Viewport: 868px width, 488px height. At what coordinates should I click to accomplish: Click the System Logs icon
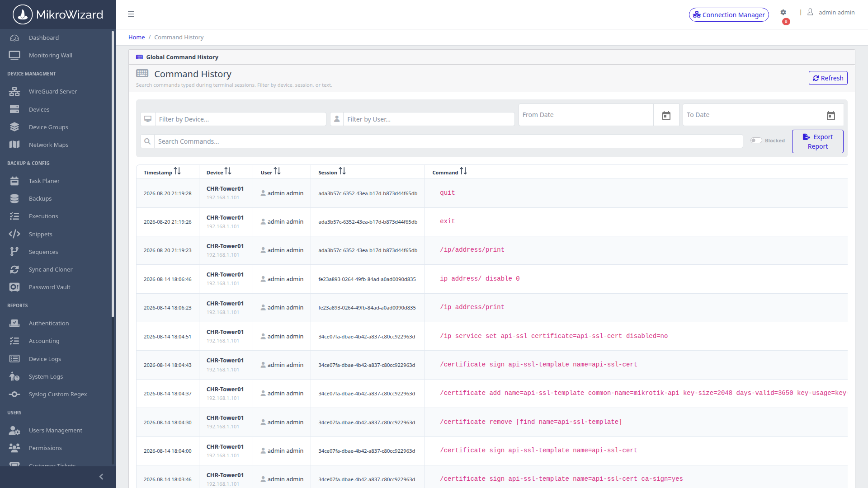tap(14, 376)
